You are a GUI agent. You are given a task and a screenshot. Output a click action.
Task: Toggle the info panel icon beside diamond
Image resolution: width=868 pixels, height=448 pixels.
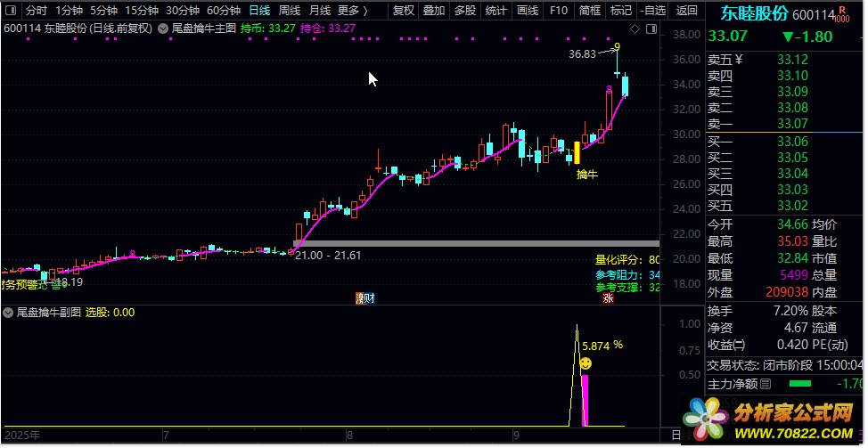651,29
